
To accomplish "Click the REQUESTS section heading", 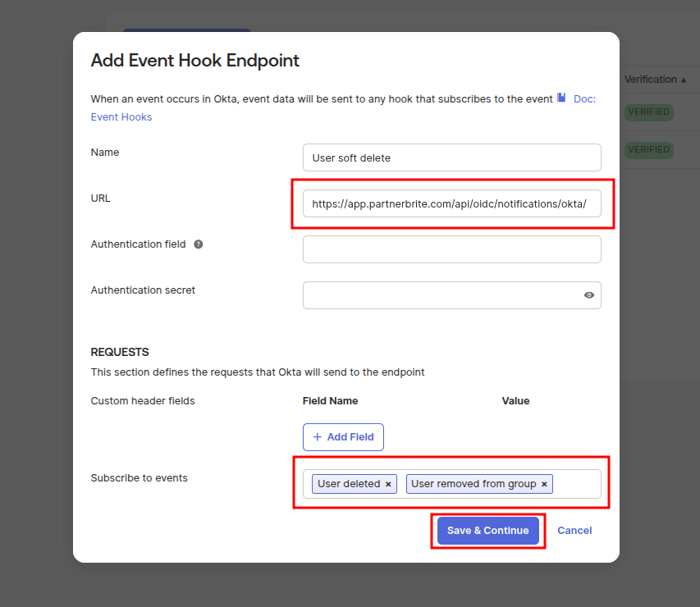I will 120,352.
